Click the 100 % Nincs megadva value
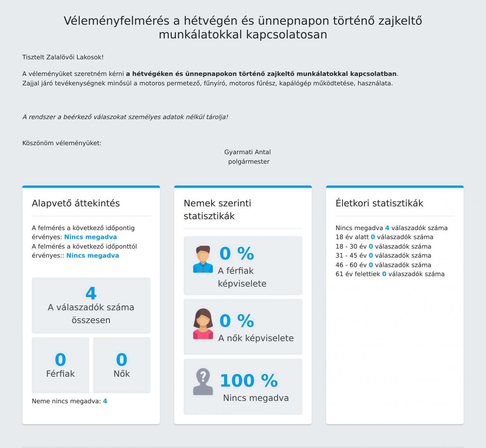The image size is (486, 448). click(248, 381)
